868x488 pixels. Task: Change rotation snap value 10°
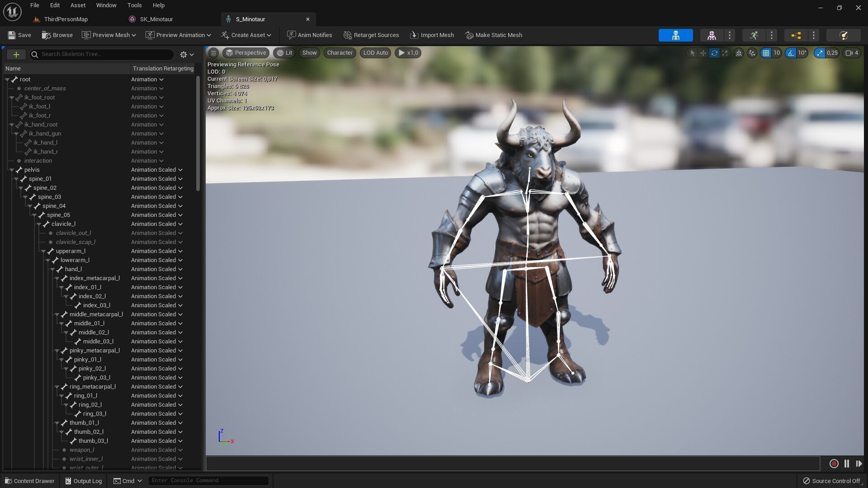point(802,53)
